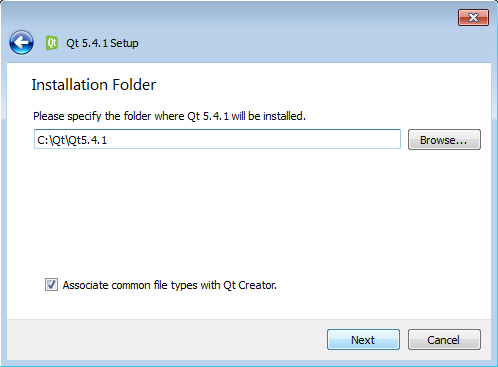Click the 'will be installed' text in instructions
The image size is (498, 367).
pyautogui.click(x=269, y=116)
